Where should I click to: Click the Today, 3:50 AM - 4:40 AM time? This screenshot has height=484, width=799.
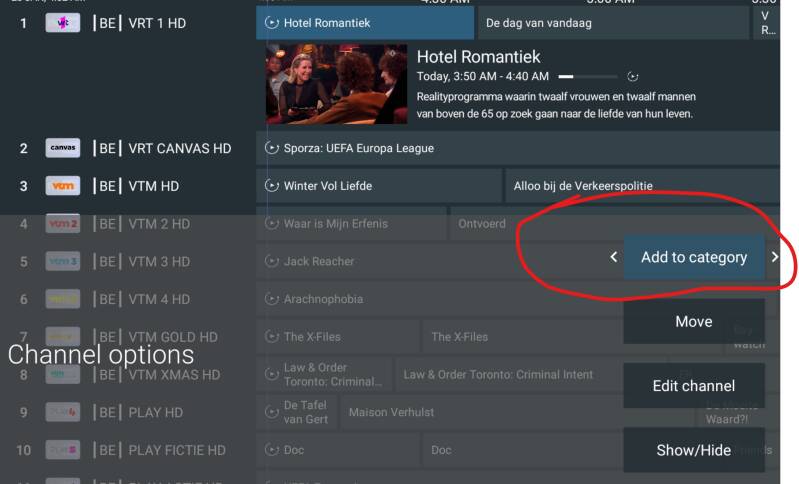click(483, 76)
